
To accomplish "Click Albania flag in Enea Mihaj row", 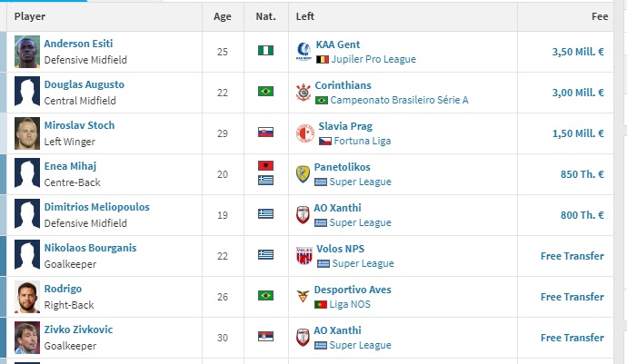I will [266, 165].
